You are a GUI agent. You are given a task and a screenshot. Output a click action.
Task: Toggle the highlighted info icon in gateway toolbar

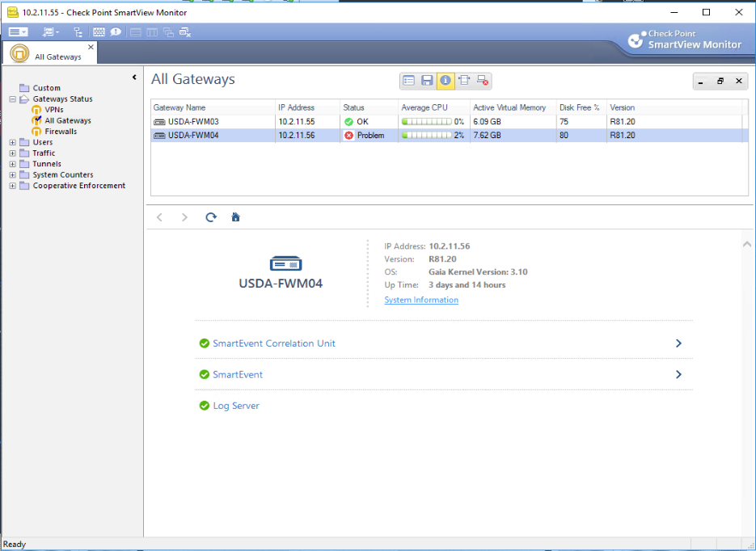coord(446,81)
